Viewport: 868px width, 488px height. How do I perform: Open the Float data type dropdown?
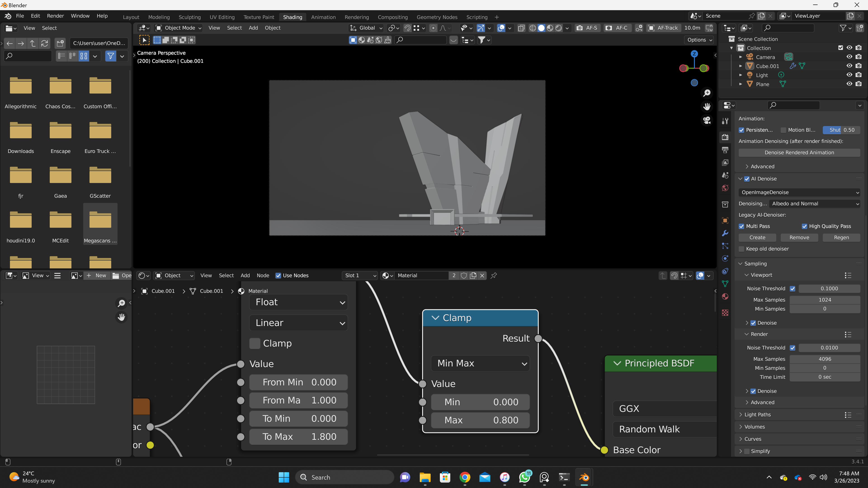tap(299, 302)
